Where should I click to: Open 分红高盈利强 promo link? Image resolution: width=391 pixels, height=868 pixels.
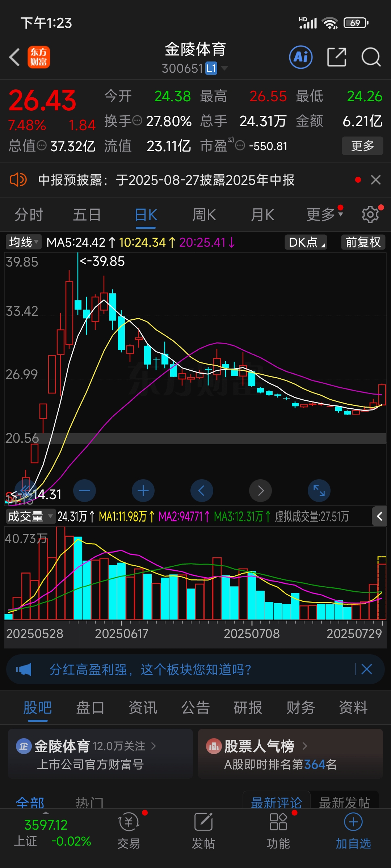pos(150,669)
